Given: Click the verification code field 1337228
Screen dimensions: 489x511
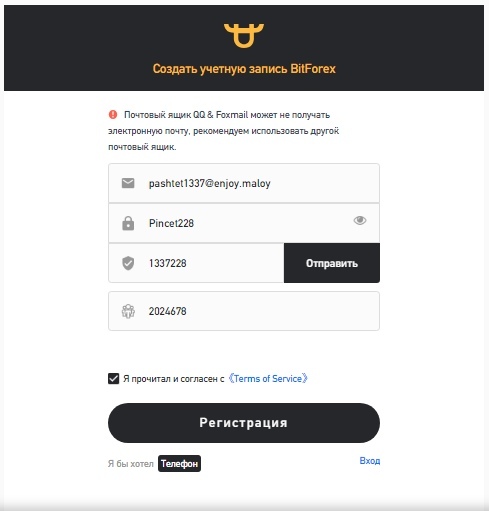Looking at the screenshot, I should click(x=196, y=263).
